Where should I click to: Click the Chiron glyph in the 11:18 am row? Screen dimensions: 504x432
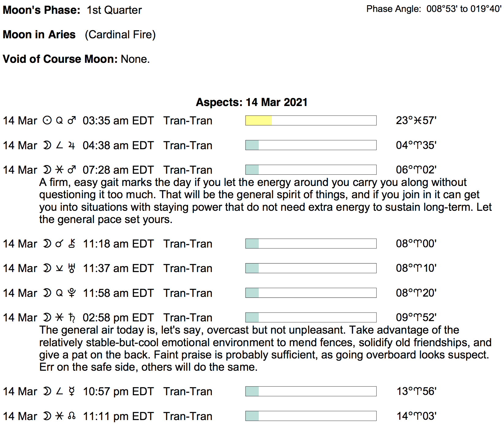[x=72, y=244]
